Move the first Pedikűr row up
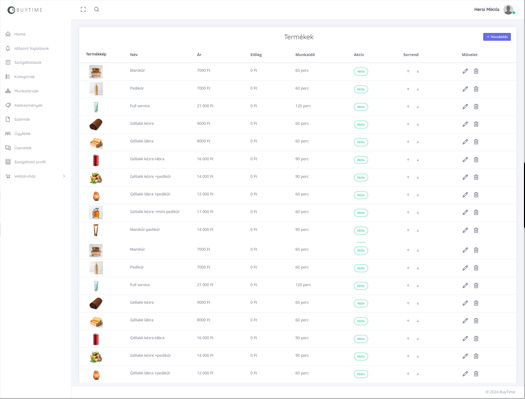Viewport: 525px width, 399px height. [x=408, y=89]
